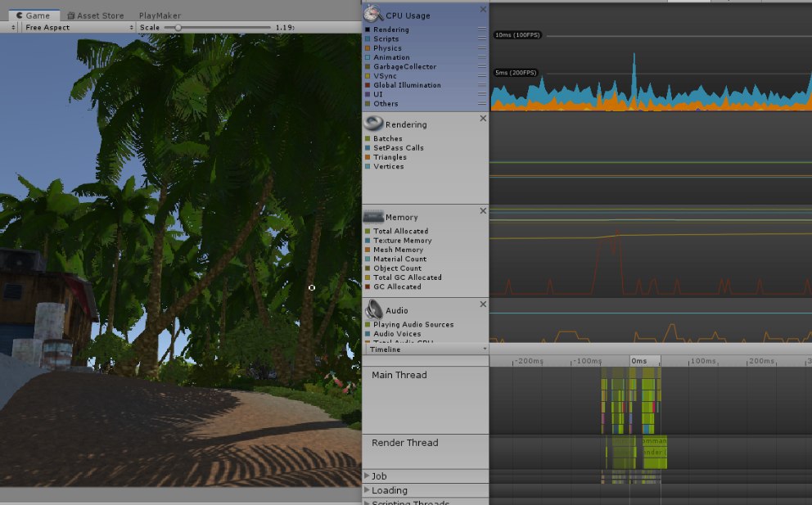Toggle the Rendering category color box in CPU Usage

click(x=368, y=29)
